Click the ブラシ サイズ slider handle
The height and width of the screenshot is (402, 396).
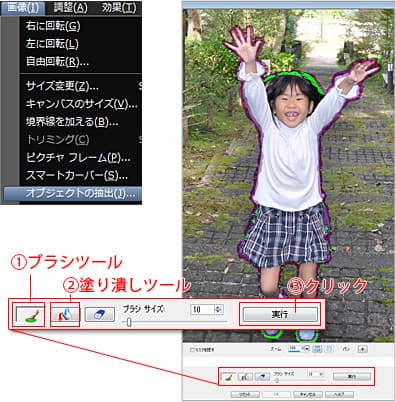129,322
